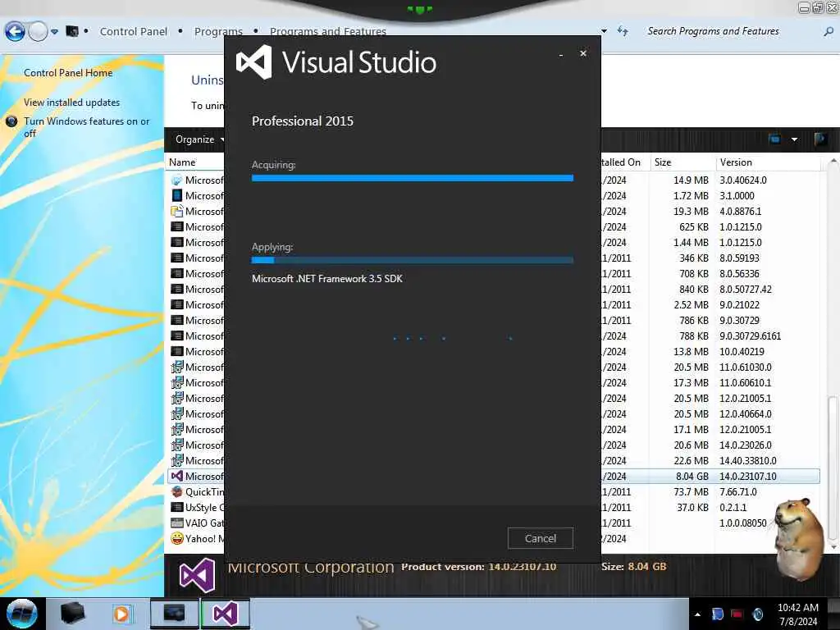Refresh the Programs and Features list

[x=623, y=31]
